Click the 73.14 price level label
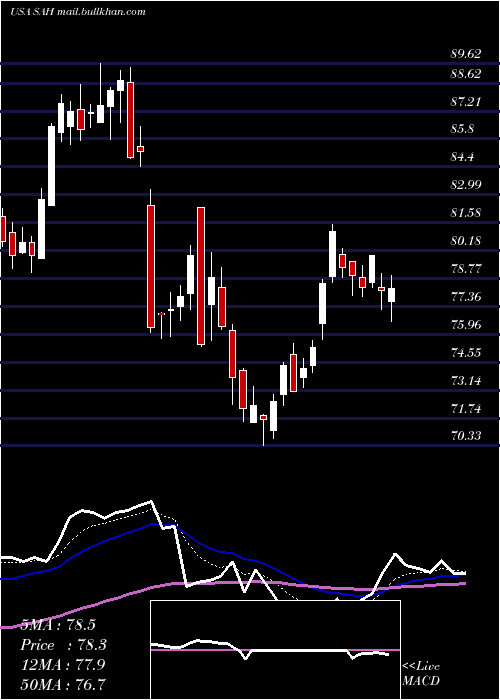This screenshot has width=500, height=700. pyautogui.click(x=466, y=381)
